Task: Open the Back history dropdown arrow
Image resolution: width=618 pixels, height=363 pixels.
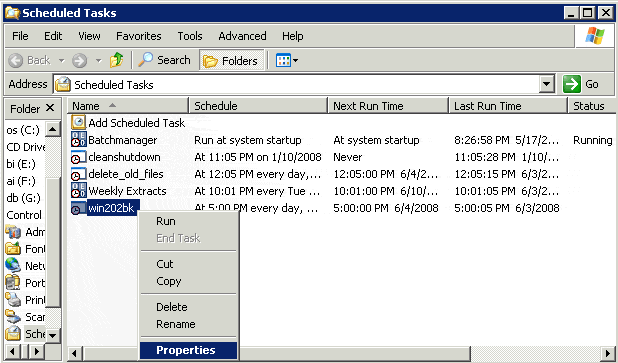Action: pos(61,61)
